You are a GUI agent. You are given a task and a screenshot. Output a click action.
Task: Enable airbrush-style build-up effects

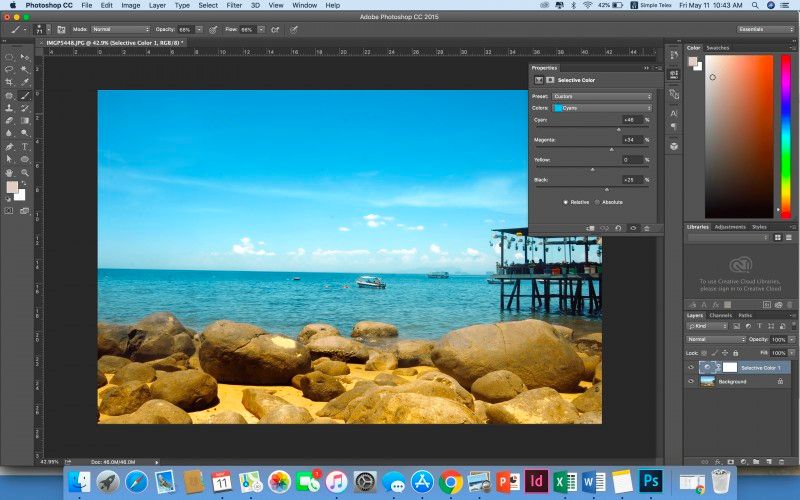(x=275, y=30)
